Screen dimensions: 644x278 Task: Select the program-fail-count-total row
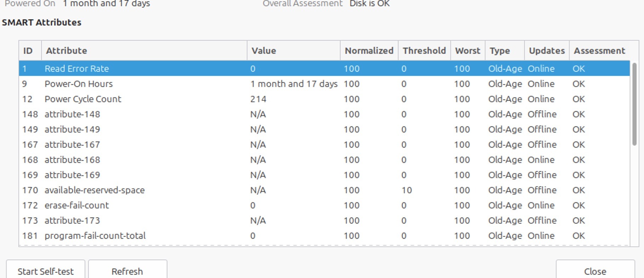click(95, 236)
